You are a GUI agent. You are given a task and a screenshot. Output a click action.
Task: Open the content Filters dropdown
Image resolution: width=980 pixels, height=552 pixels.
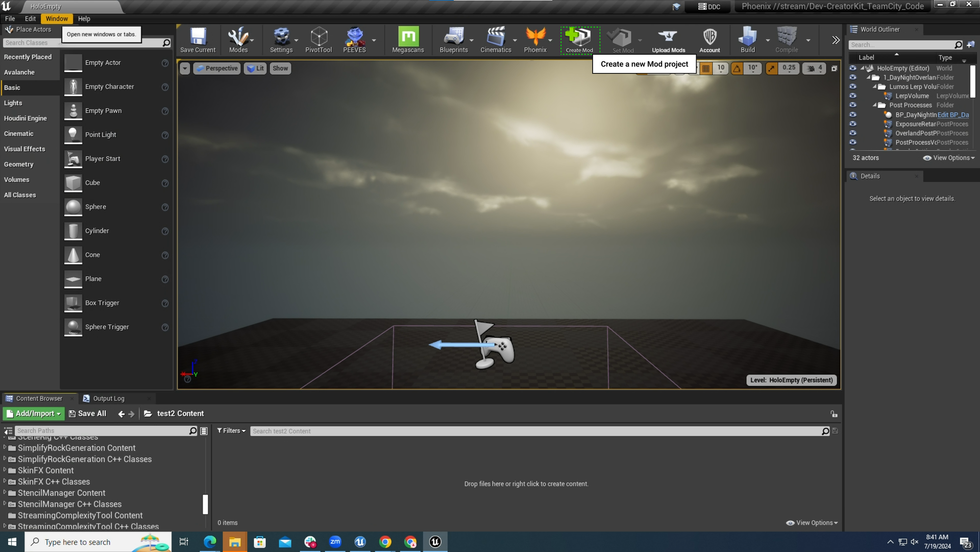tap(231, 431)
